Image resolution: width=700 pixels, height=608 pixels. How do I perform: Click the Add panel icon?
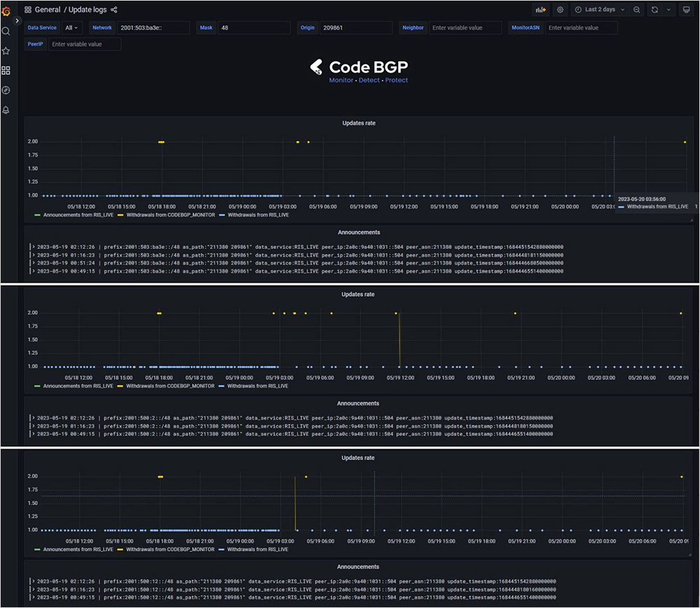pos(540,10)
